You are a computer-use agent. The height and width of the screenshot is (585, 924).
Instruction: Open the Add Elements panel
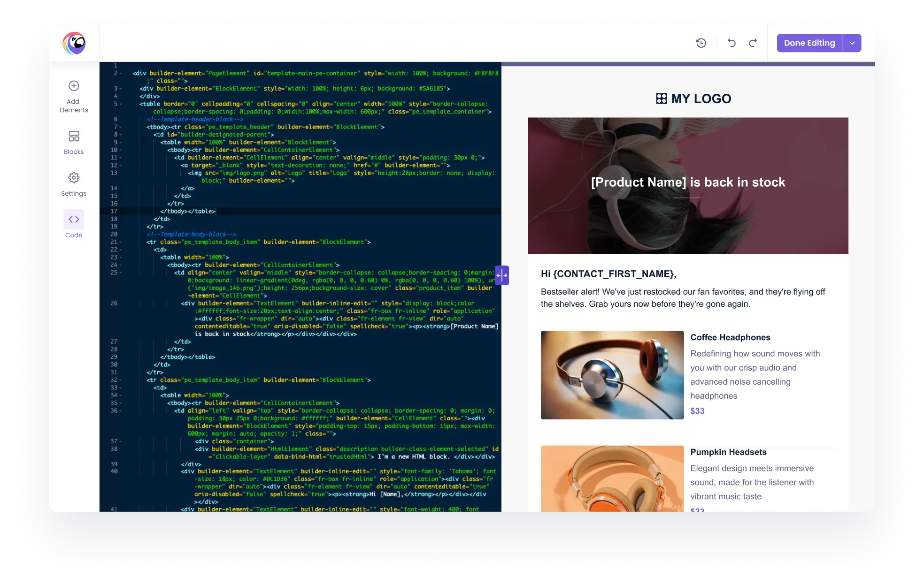74,97
